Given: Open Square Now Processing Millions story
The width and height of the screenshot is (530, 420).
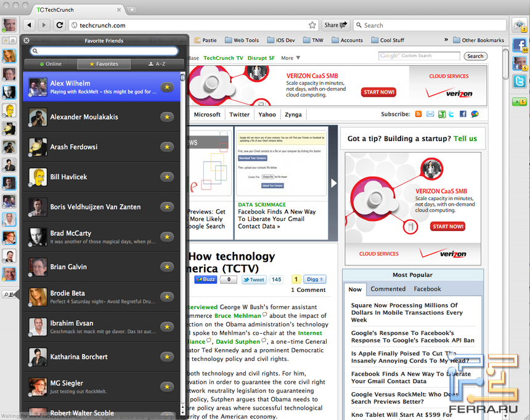Looking at the screenshot, I should [407, 313].
